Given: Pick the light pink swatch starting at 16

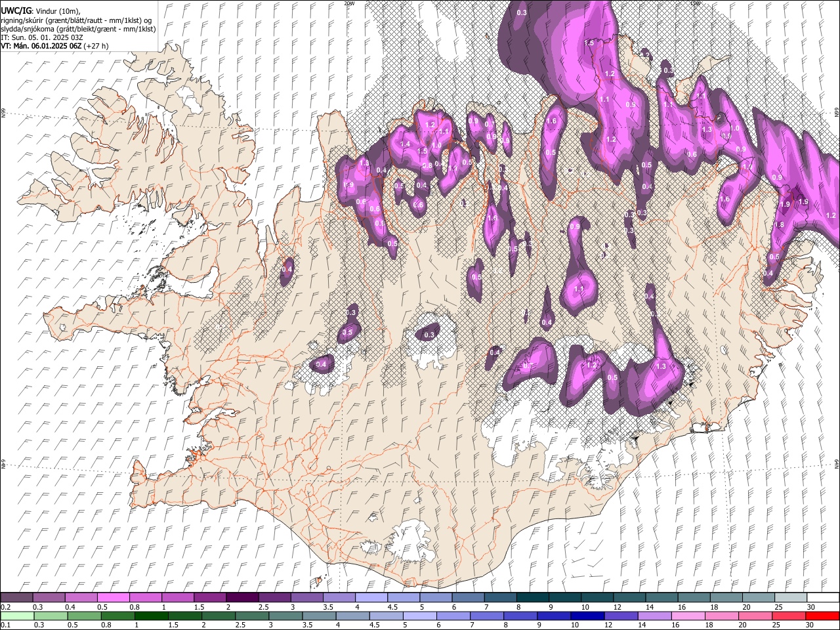Looking at the screenshot, I should pos(687,616).
